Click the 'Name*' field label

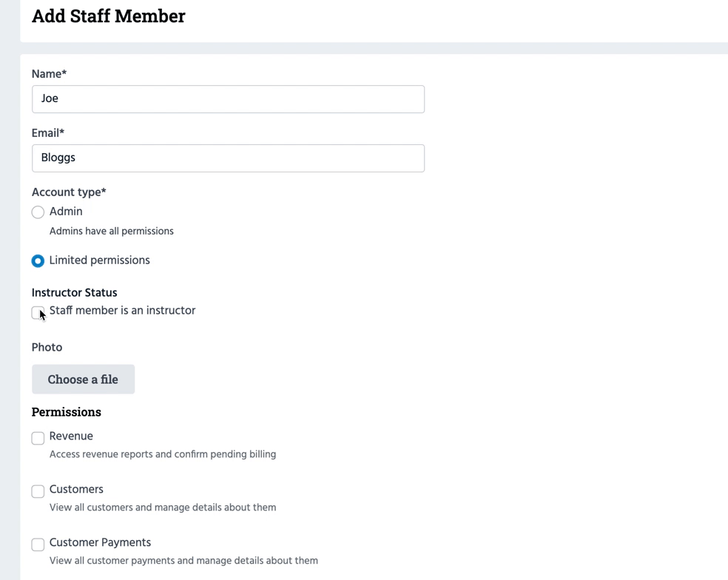tap(49, 74)
